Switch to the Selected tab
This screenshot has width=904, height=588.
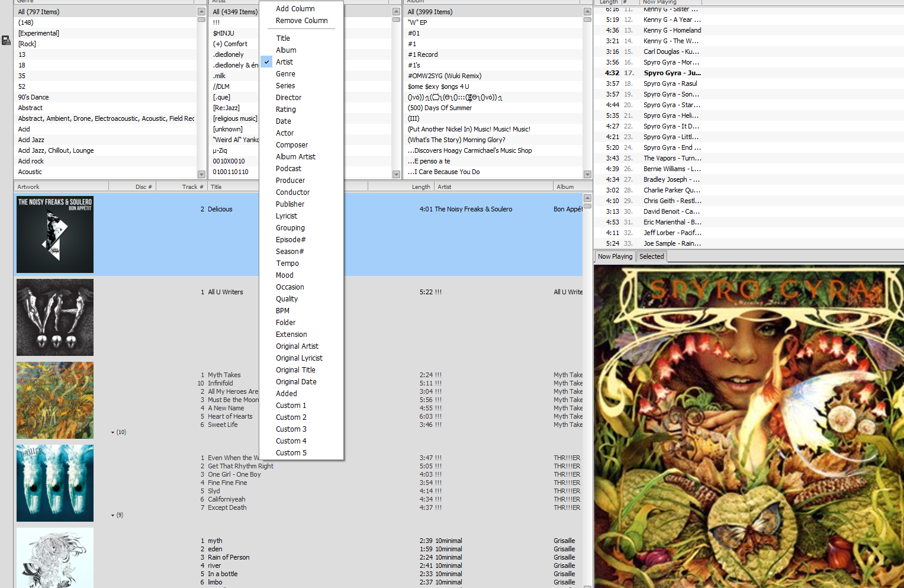(651, 256)
